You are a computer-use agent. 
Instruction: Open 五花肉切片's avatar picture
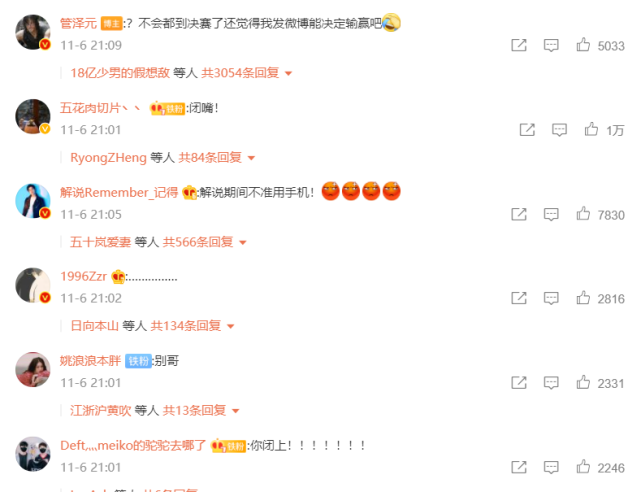tap(33, 116)
